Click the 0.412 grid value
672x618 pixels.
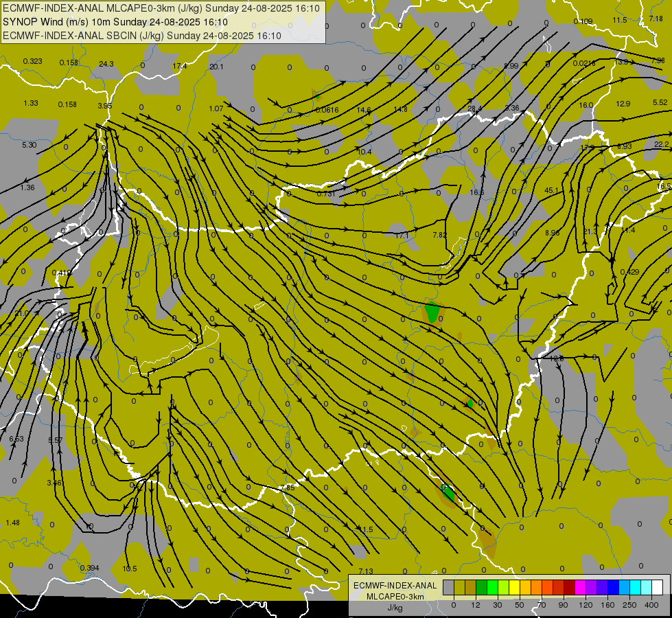point(62,273)
